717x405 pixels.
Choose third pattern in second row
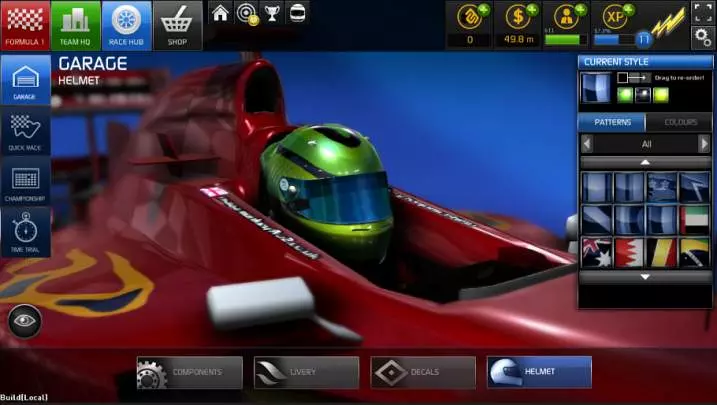(x=662, y=219)
